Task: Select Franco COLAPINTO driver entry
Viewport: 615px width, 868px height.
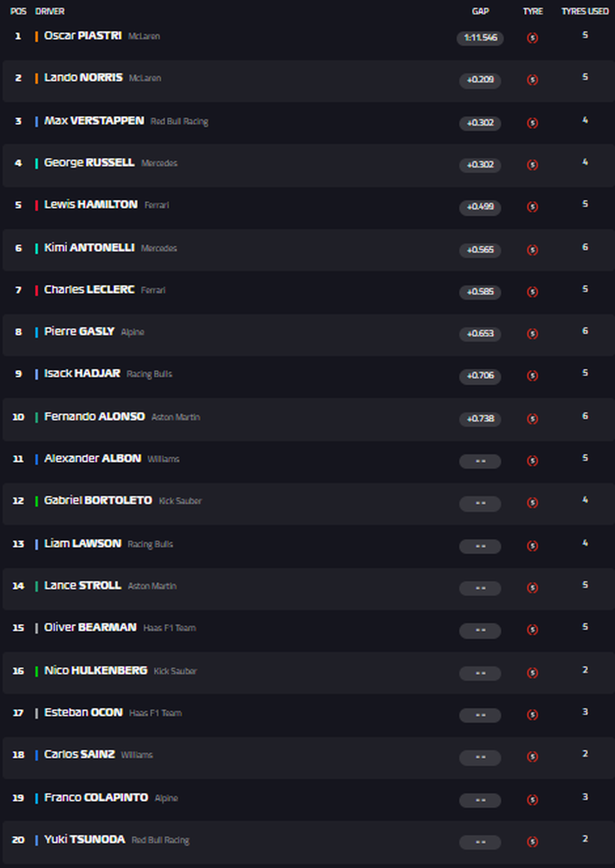Action: pyautogui.click(x=96, y=797)
